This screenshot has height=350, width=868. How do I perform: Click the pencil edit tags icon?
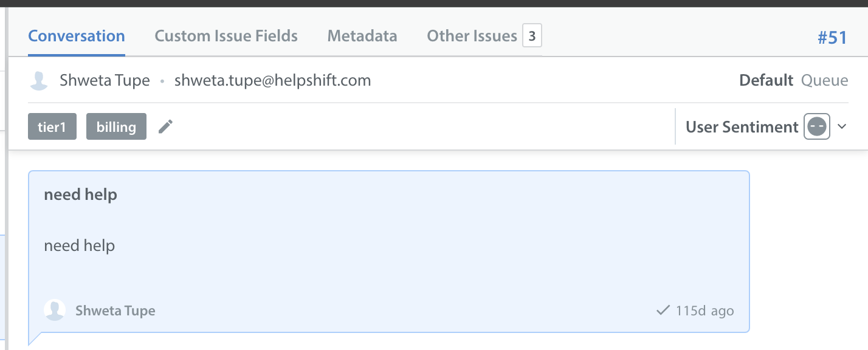(x=165, y=126)
